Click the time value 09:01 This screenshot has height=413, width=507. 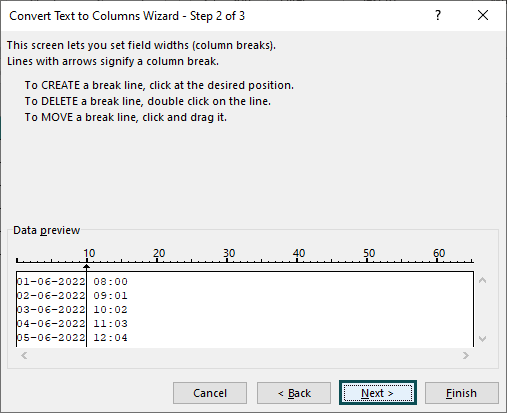(110, 296)
